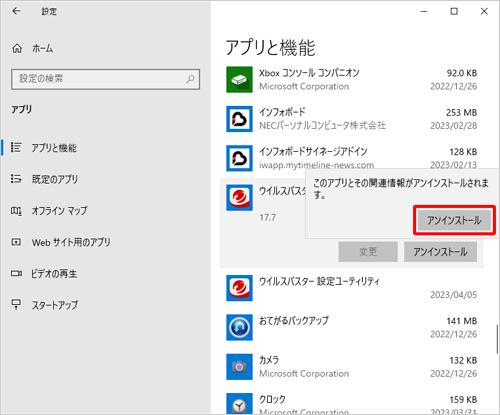Screen dimensions: 500x415
Task: Open Web サイト用のアプリ settings
Action: point(71,242)
